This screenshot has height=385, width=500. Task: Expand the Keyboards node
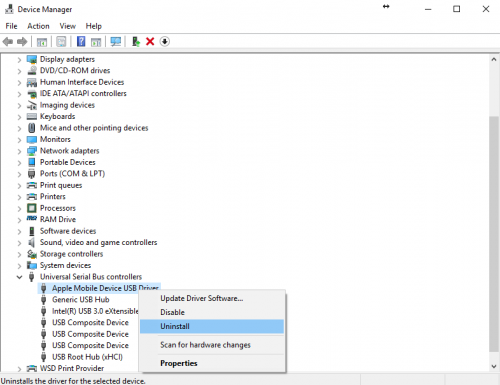[19, 117]
